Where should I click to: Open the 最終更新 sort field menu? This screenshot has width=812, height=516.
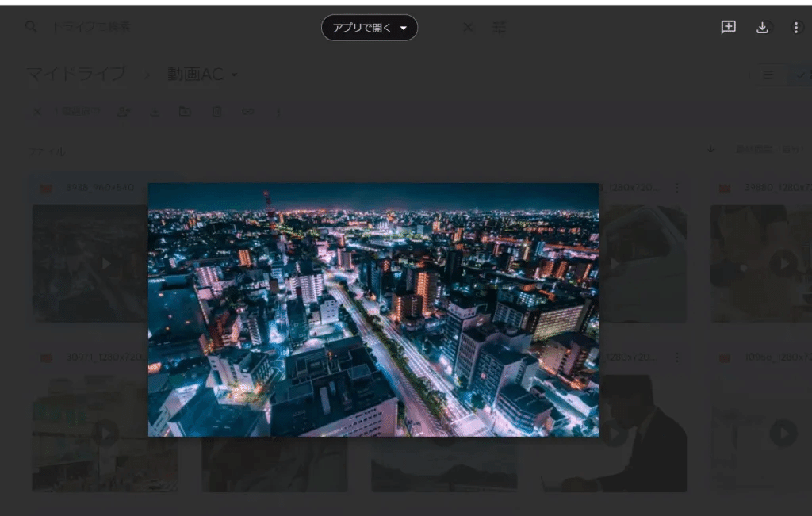point(769,149)
